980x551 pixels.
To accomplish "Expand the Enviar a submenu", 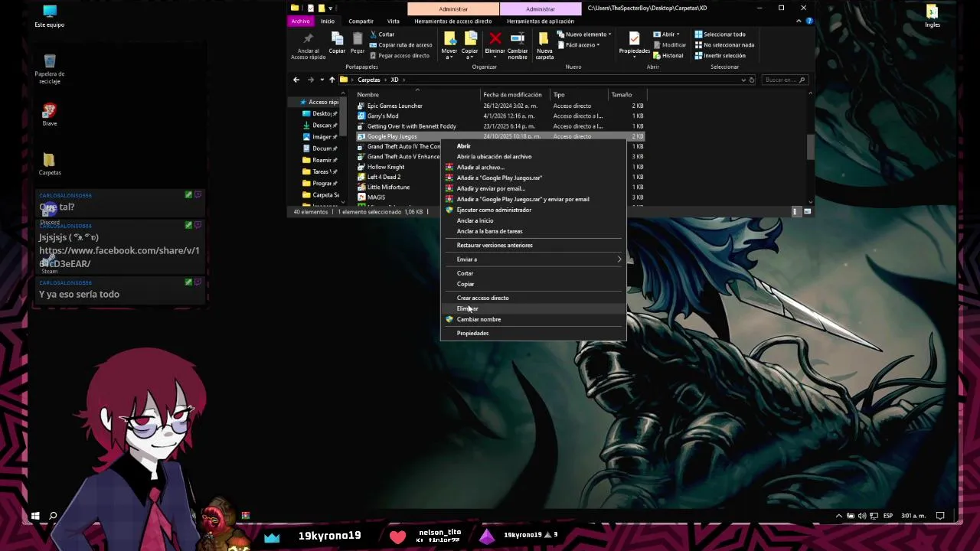I will 533,259.
